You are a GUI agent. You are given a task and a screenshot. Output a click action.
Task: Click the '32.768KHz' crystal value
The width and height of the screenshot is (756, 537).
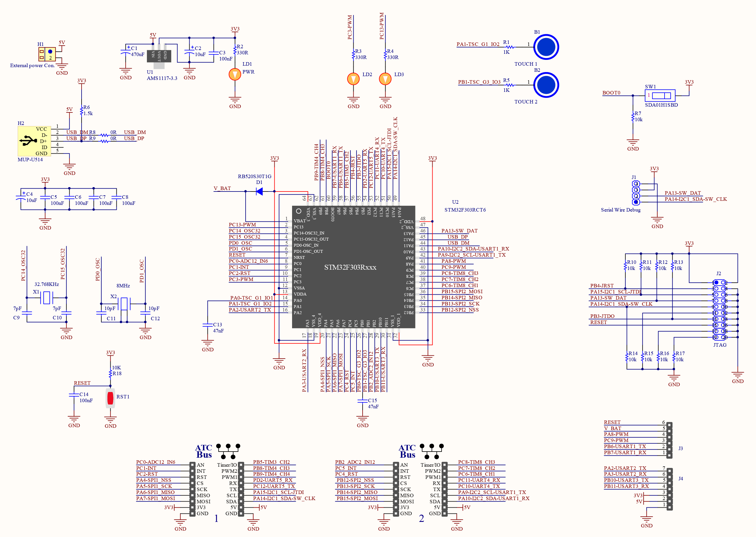click(46, 284)
